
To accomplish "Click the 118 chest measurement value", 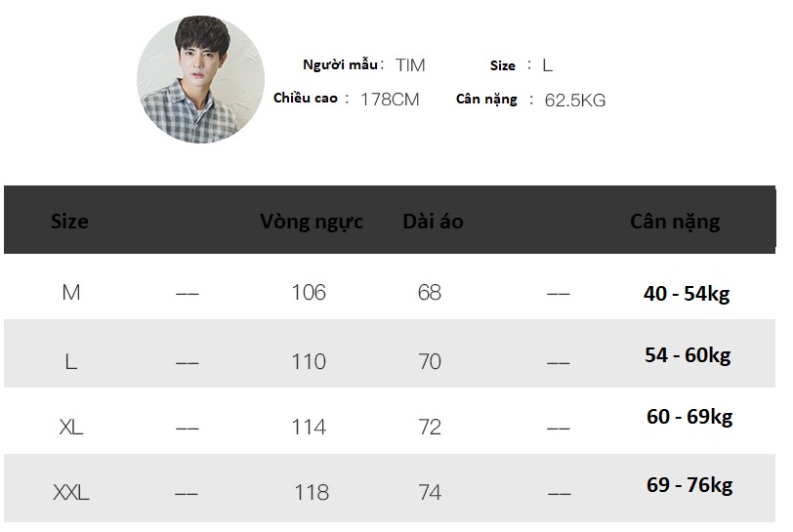I will pos(312,493).
